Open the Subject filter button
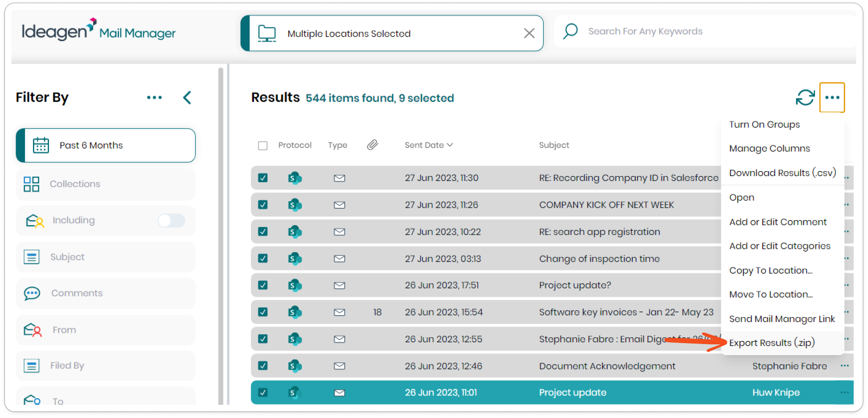This screenshot has height=418, width=868. tap(105, 257)
